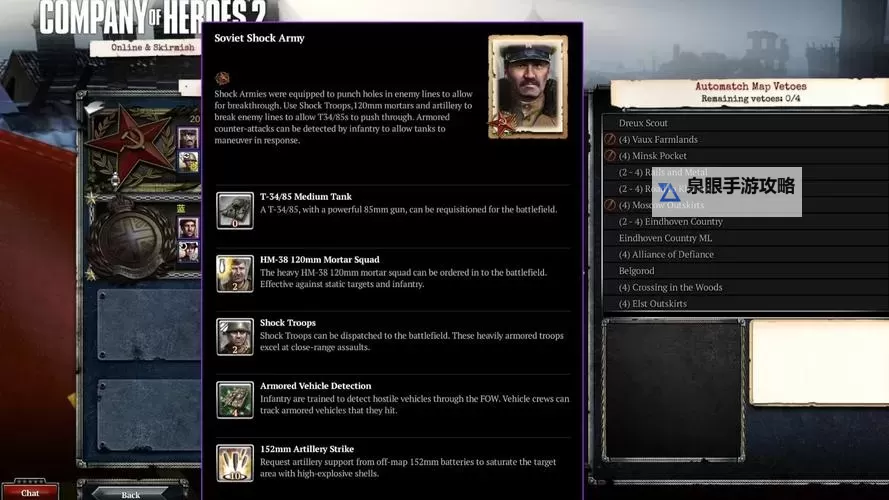Click the 152mm Artillery Strike icon
The image size is (889, 500).
pos(235,463)
